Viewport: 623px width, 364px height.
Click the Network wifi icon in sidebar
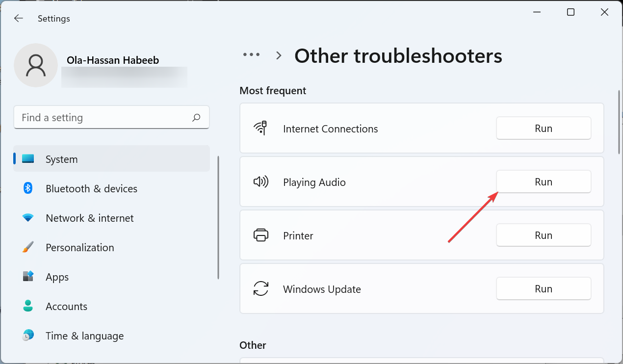[28, 218]
